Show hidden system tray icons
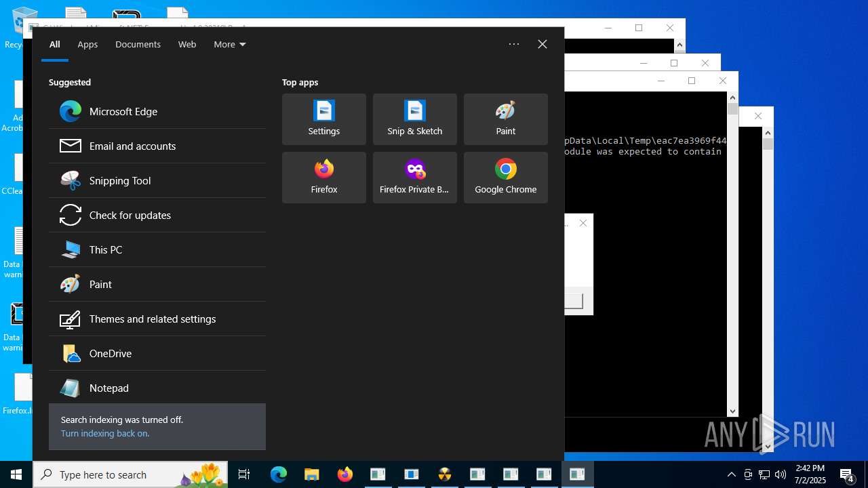 click(x=731, y=474)
